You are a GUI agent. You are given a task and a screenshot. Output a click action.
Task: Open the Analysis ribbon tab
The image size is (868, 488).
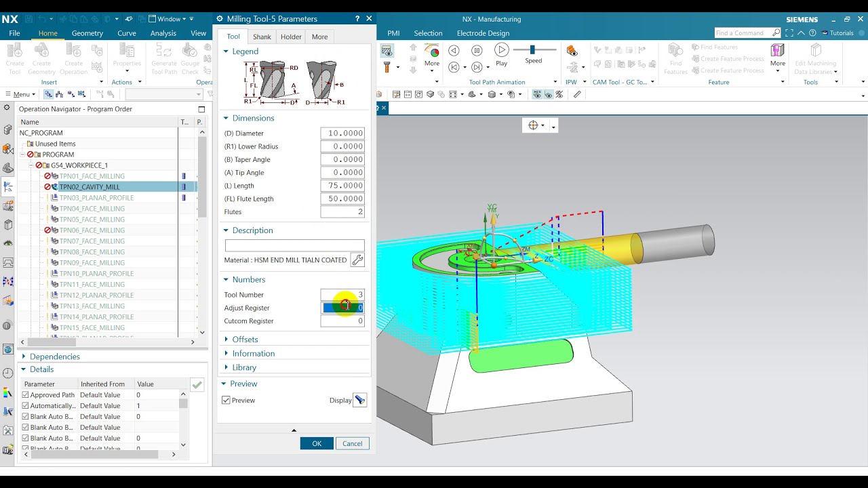[163, 33]
